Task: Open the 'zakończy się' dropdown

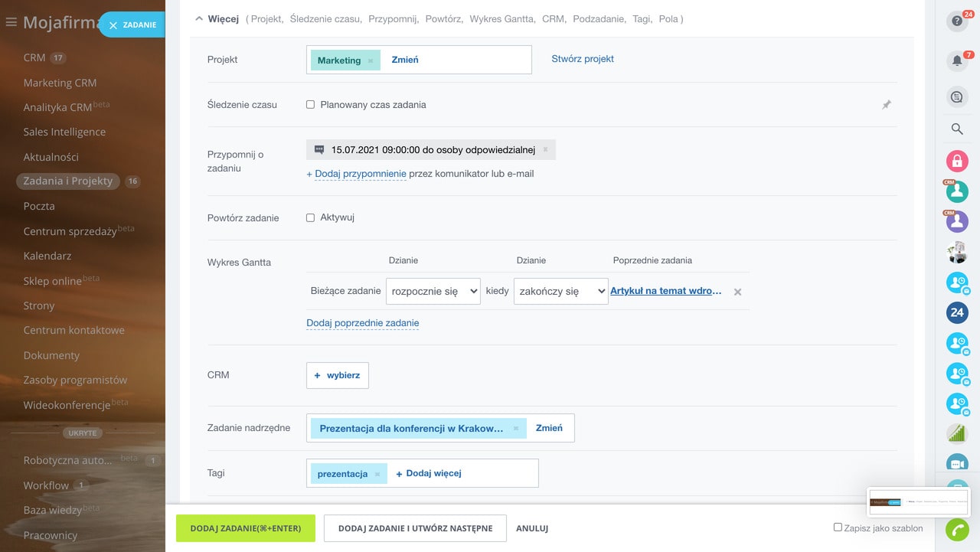Action: [x=560, y=292]
